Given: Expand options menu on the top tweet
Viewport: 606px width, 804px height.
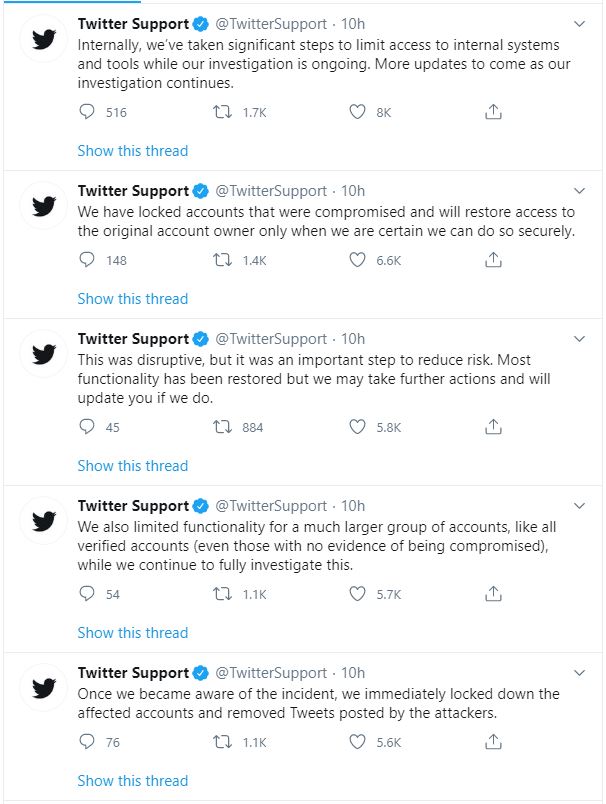Looking at the screenshot, I should (x=578, y=23).
